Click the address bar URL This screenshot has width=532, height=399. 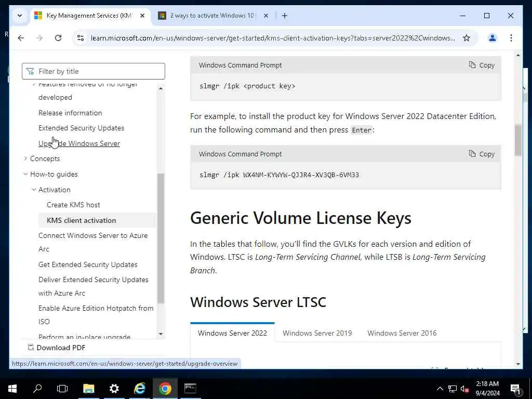273,38
